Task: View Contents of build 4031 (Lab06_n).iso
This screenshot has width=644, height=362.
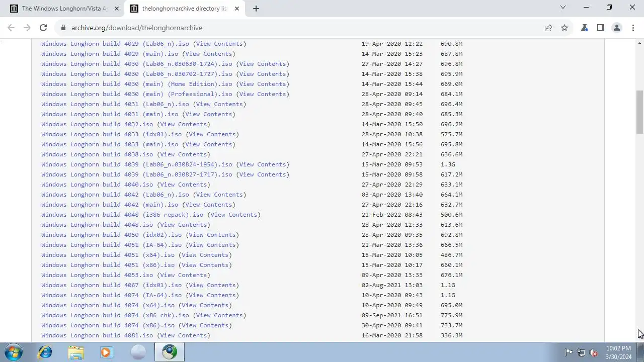Action: [220, 104]
